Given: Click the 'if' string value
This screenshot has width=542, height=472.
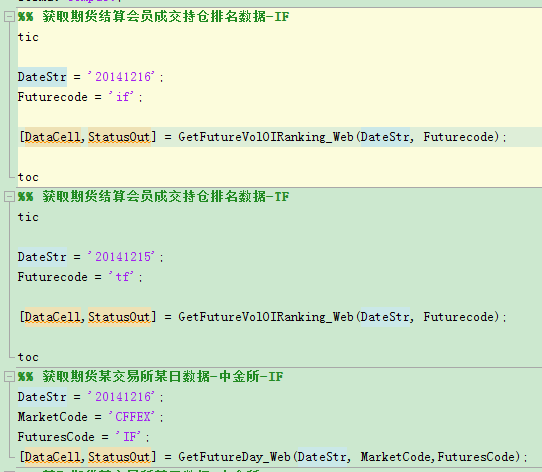Looking at the screenshot, I should pos(121,97).
